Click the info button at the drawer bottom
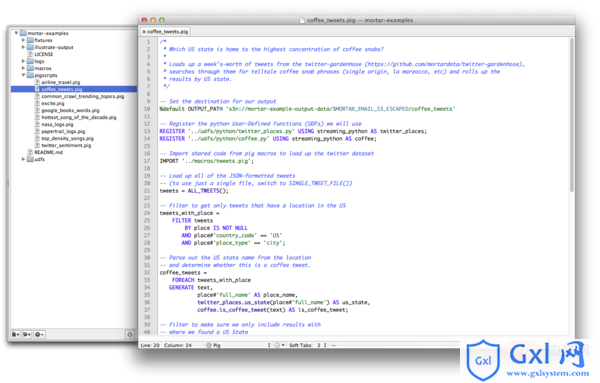Screen dimensions: 600x383 click(130, 334)
